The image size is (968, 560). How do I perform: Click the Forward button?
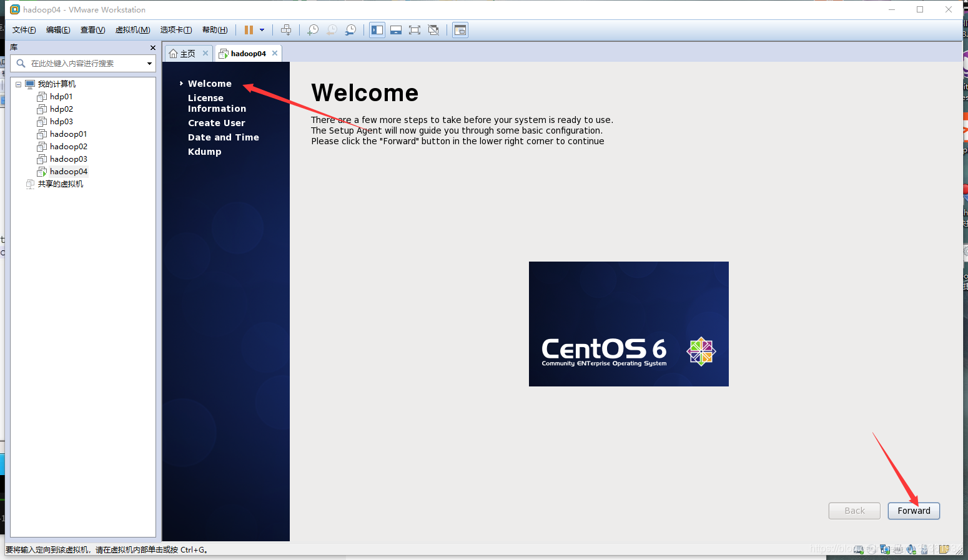[x=914, y=511]
